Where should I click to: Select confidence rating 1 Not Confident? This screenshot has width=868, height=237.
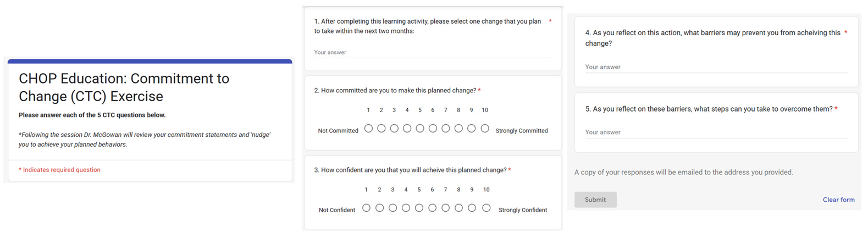pos(366,208)
